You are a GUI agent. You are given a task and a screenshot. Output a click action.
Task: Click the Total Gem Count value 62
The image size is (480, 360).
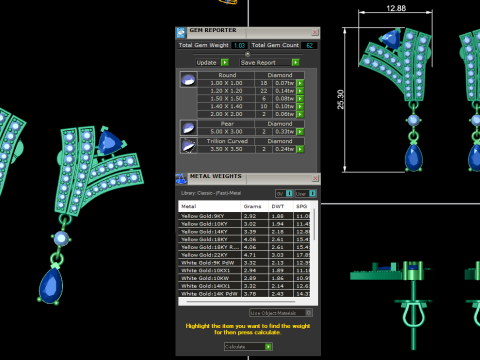tap(309, 45)
